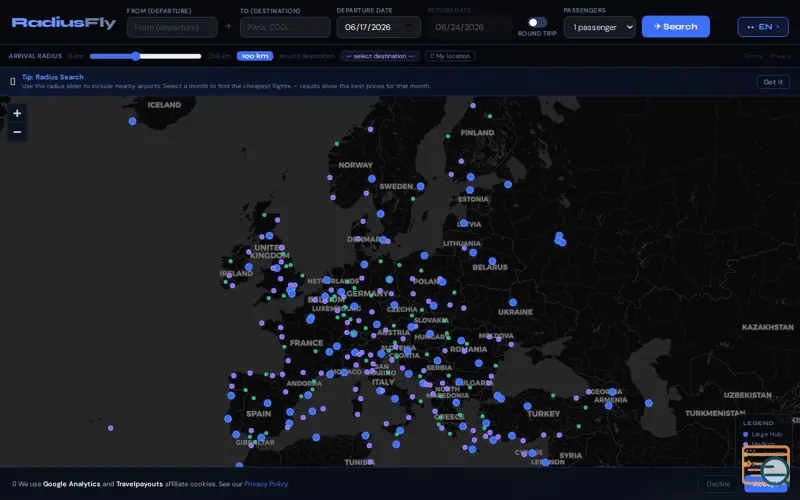Focus the To (destination) input field
The width and height of the screenshot is (800, 500).
click(x=285, y=27)
